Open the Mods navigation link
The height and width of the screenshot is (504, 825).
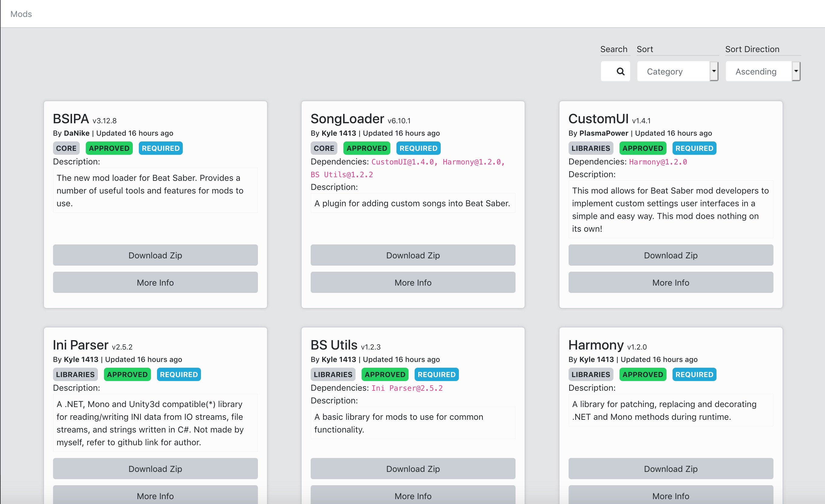[x=21, y=14]
